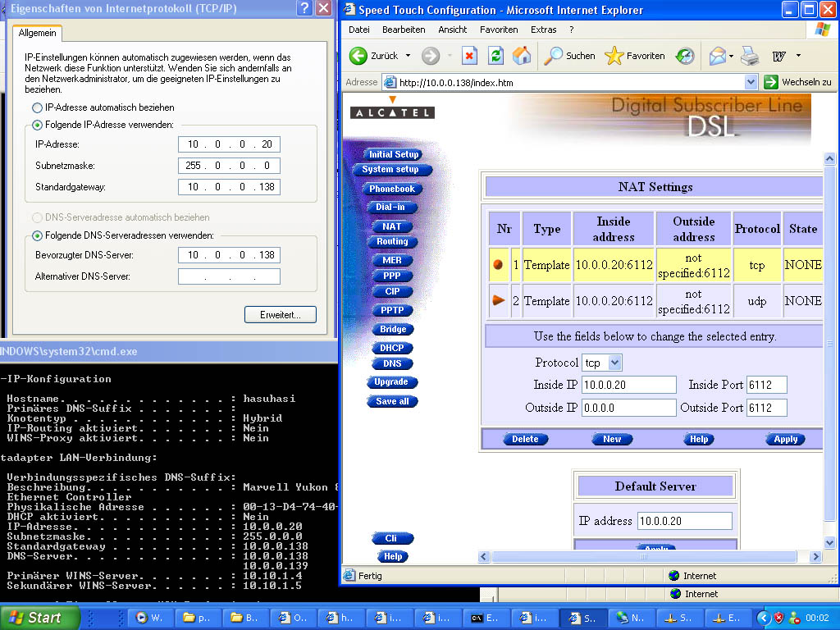Click the Outside Port input field
Screen dimensions: 840x630
click(767, 408)
